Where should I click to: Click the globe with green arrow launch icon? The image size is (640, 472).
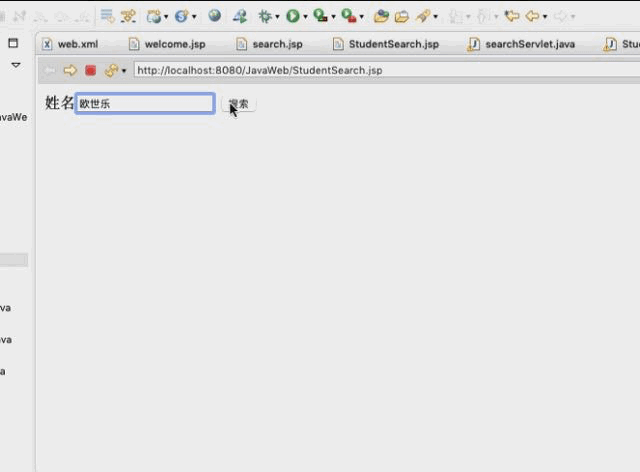click(x=240, y=16)
